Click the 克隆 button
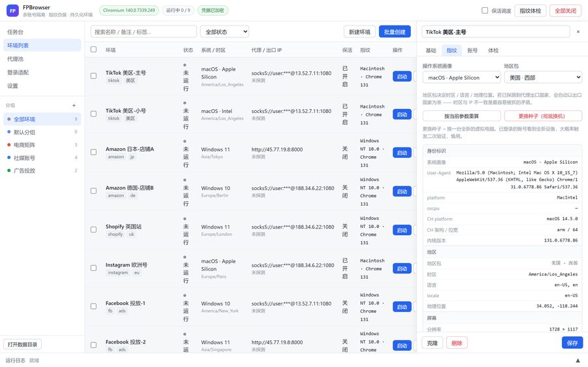Screen dimensions: 588x367 433,343
